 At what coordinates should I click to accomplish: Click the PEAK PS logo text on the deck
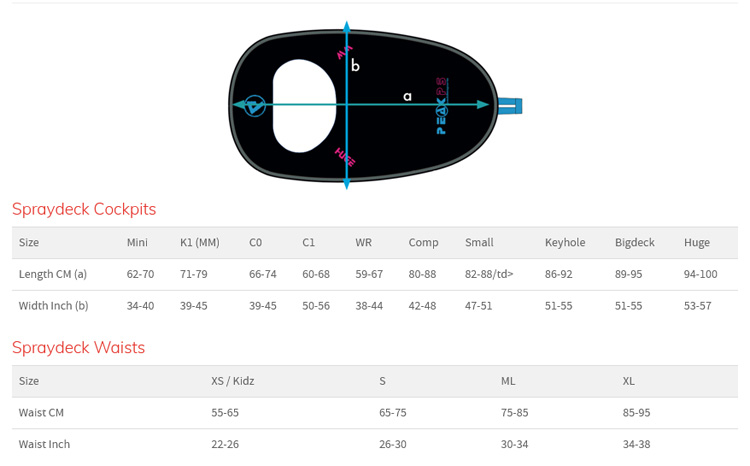click(x=443, y=107)
